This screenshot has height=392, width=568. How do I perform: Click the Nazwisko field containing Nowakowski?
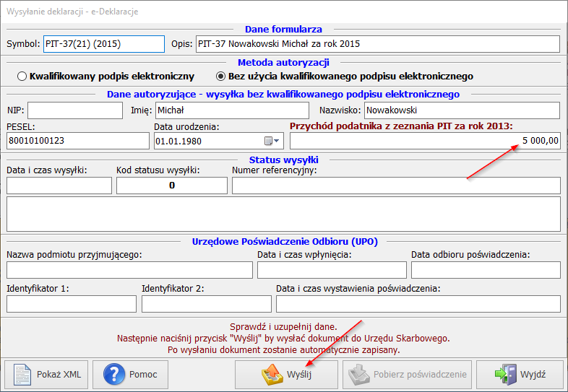point(461,110)
